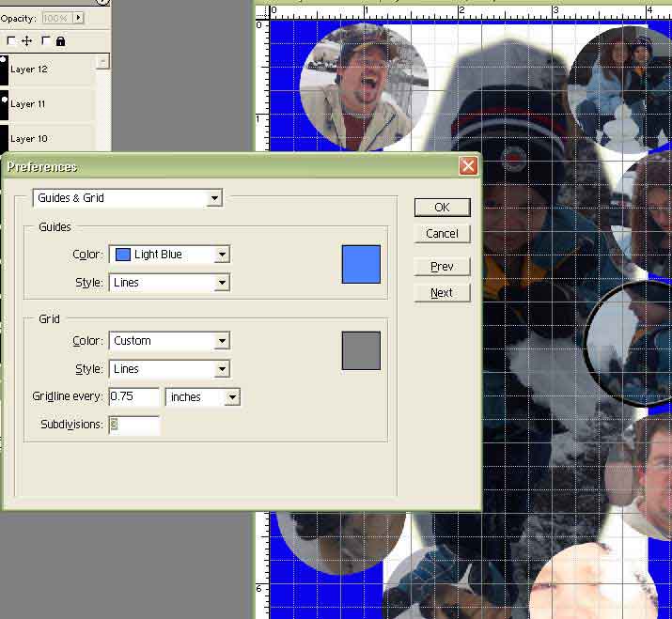This screenshot has height=619, width=672.
Task: Click the Subdivisions input field
Action: tap(134, 425)
